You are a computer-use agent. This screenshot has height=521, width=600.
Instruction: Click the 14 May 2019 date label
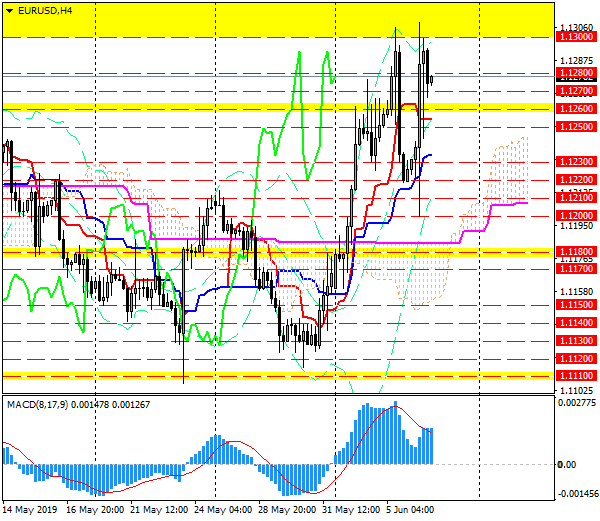29,510
